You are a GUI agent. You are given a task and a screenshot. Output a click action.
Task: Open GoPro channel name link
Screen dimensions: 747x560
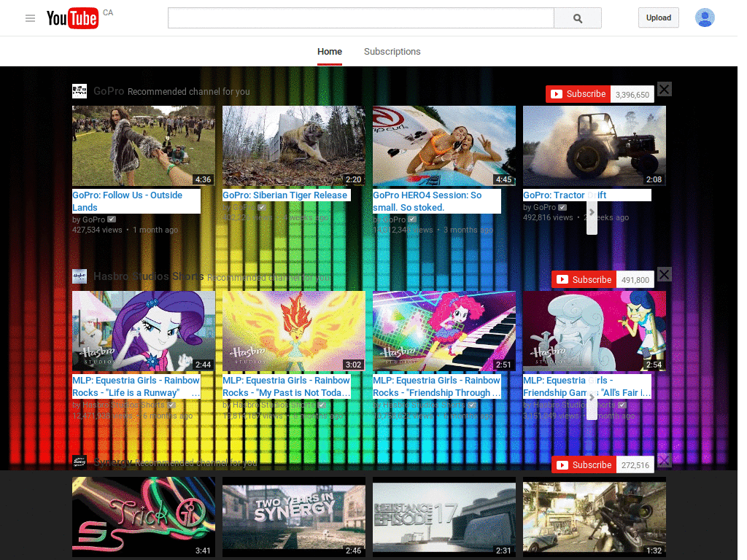click(109, 91)
